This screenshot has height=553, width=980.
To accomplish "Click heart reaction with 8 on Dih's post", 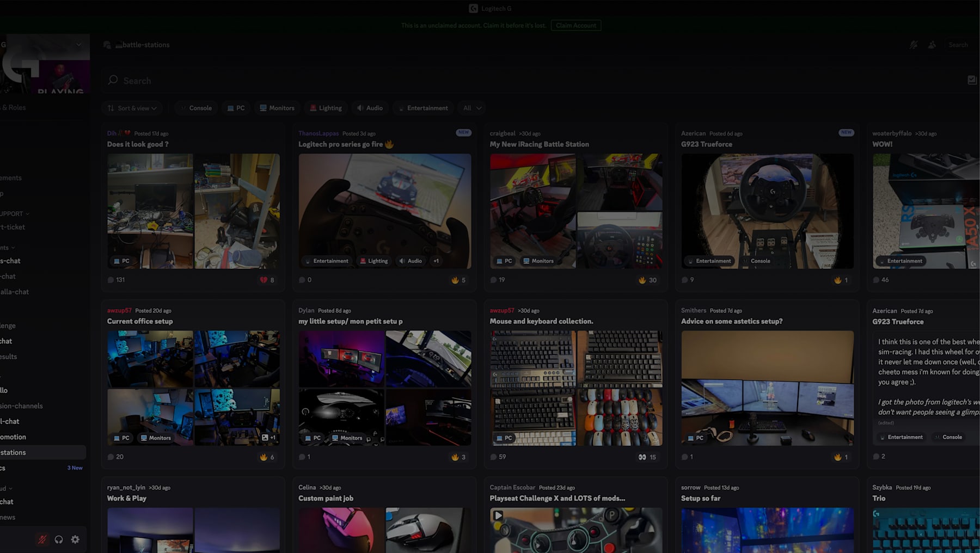I will [267, 280].
